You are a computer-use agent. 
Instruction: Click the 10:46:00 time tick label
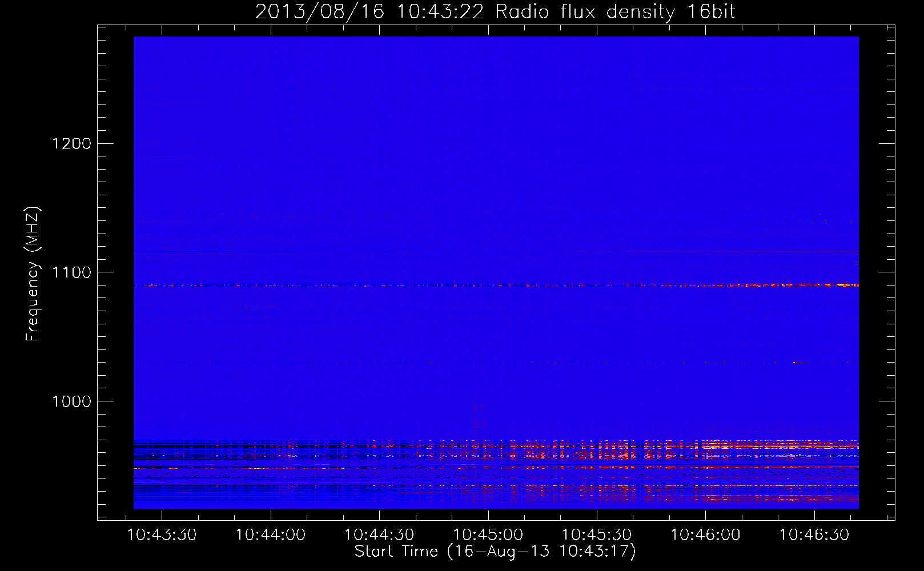click(x=706, y=535)
